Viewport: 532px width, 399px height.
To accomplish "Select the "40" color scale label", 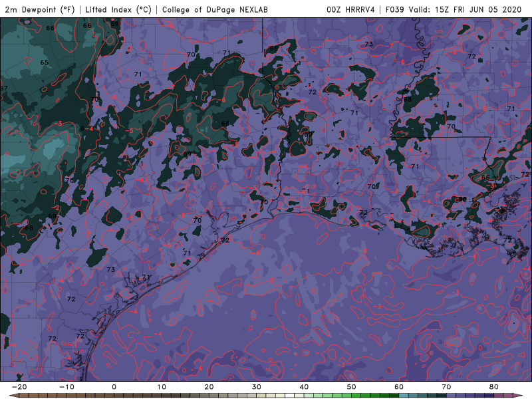I will 304,387.
